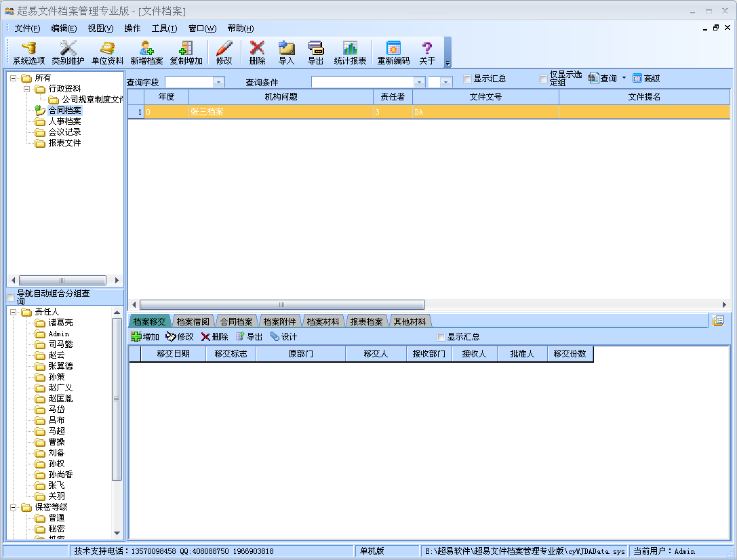The image size is (737, 560).
Task: Click 文件文号 column header
Action: [x=485, y=97]
